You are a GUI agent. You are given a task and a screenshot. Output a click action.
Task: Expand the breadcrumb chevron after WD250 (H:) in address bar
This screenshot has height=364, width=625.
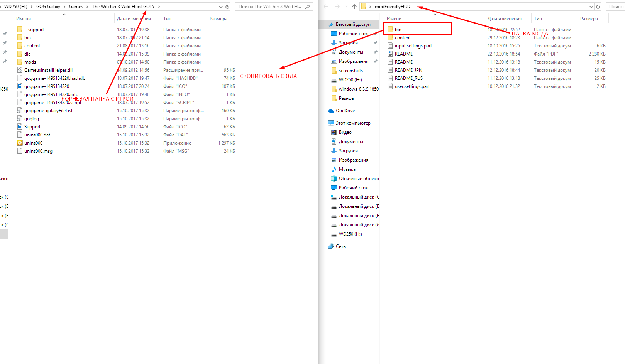coord(32,7)
